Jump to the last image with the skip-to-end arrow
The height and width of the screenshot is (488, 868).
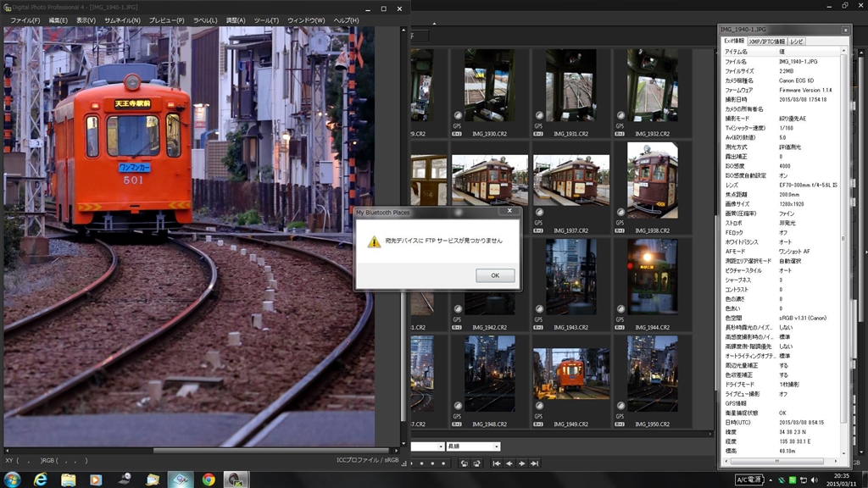coord(534,463)
